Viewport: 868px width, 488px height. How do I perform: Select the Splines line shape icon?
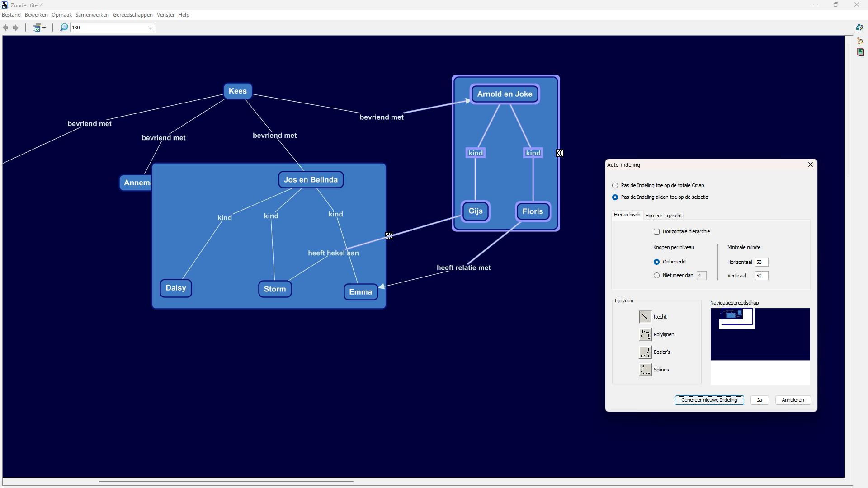(645, 370)
